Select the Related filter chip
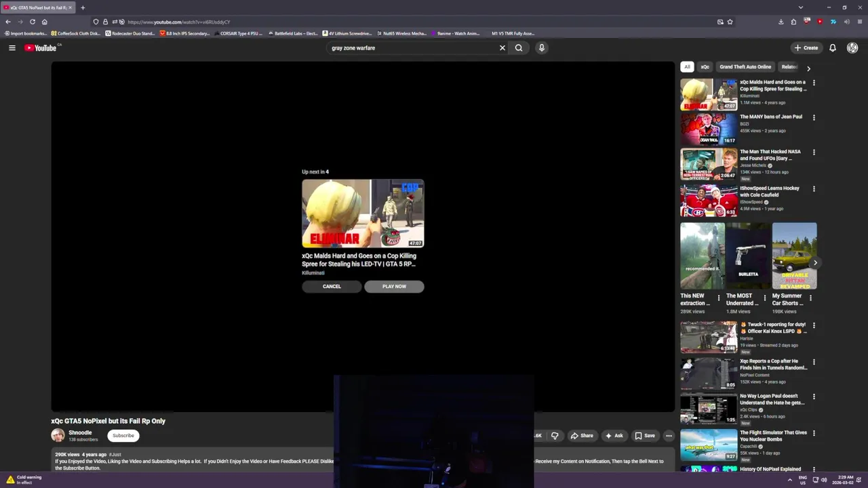 pos(788,66)
